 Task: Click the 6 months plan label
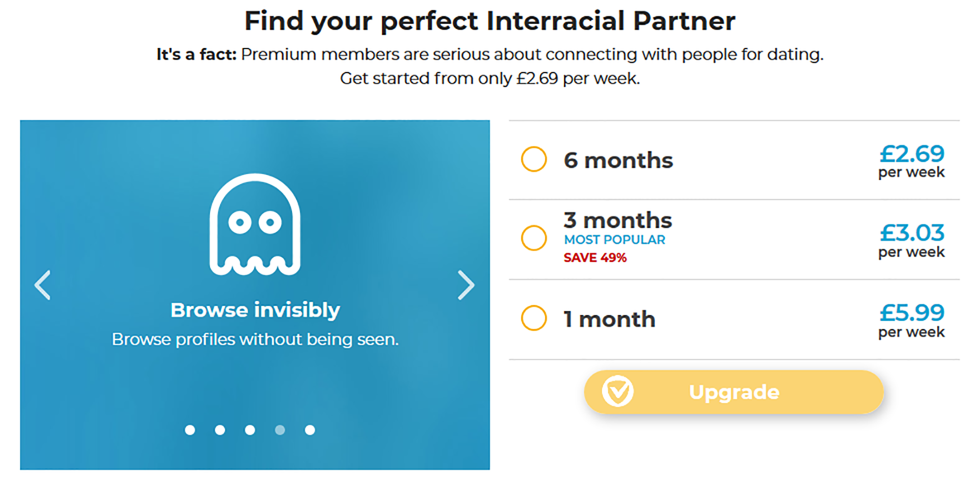point(618,160)
